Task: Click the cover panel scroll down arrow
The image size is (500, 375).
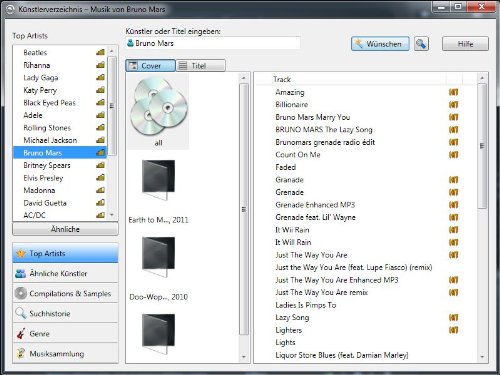Action: point(244,357)
